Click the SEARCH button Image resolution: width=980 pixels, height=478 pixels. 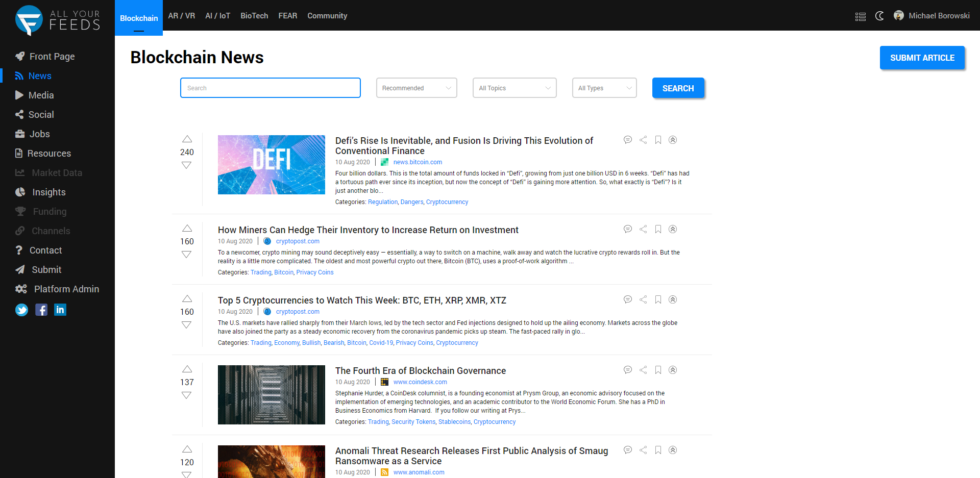click(x=678, y=88)
